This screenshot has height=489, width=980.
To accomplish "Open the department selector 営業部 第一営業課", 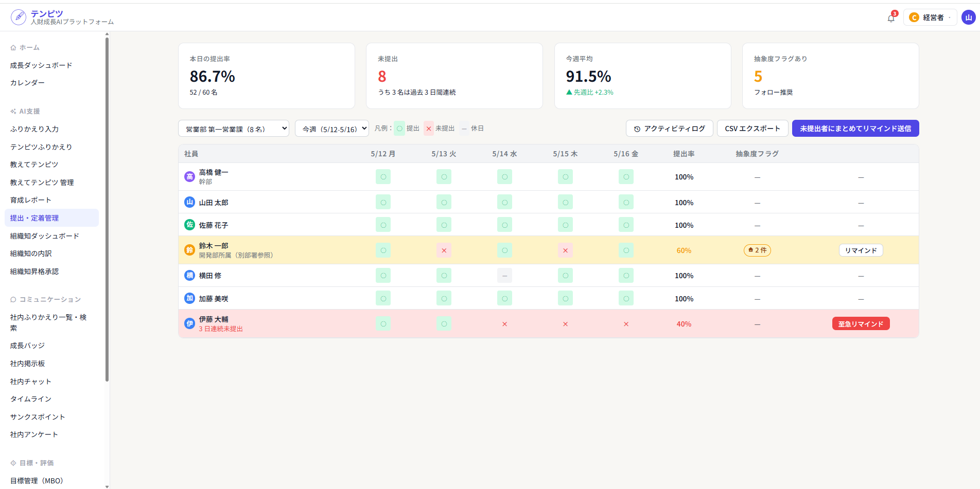I will [234, 129].
